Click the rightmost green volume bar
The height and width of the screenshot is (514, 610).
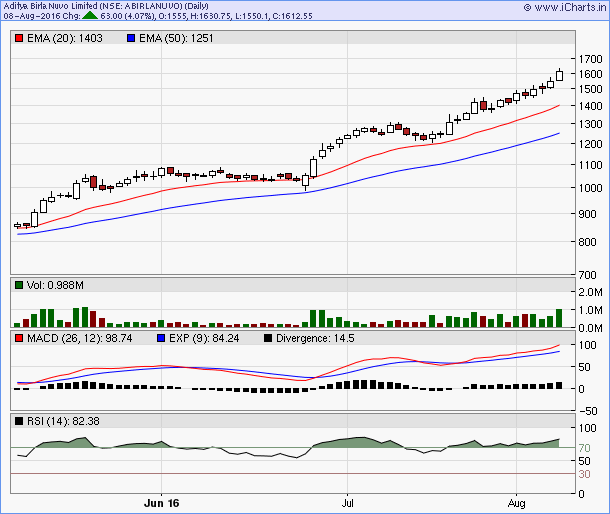pyautogui.click(x=559, y=318)
